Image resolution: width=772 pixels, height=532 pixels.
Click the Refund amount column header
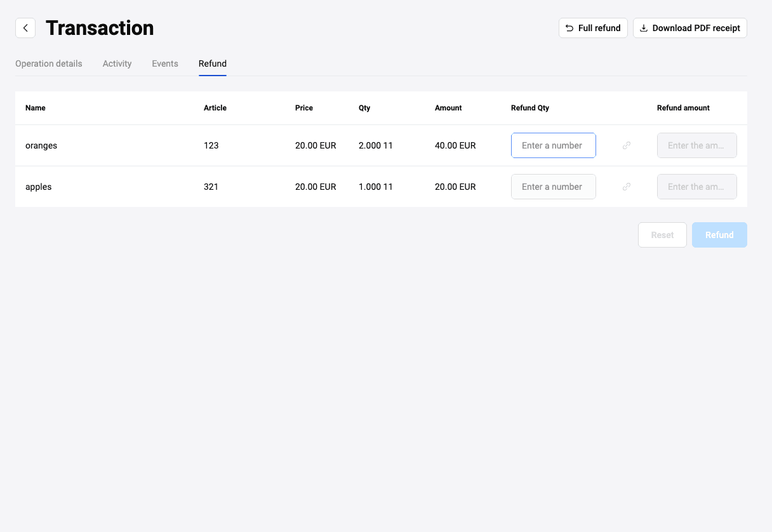coord(683,108)
